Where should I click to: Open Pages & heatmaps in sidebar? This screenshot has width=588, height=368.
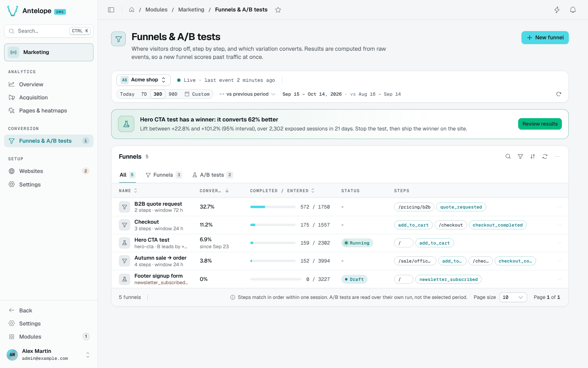pyautogui.click(x=49, y=110)
